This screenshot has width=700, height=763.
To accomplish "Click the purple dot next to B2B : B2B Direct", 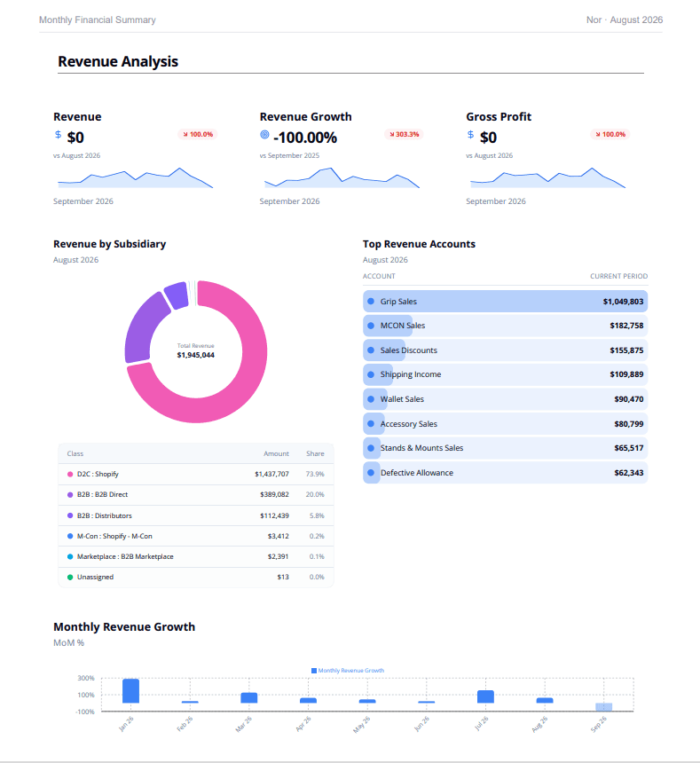I will pyautogui.click(x=70, y=494).
